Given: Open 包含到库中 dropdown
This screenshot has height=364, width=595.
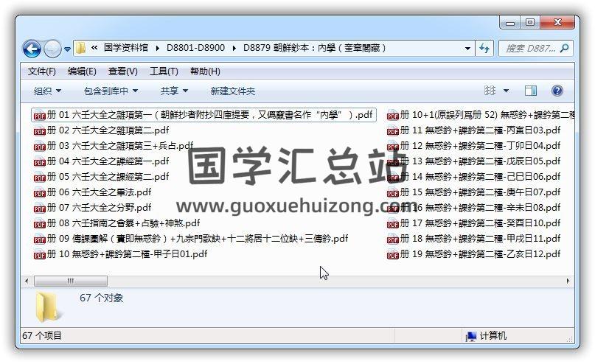Looking at the screenshot, I should pyautogui.click(x=111, y=91).
